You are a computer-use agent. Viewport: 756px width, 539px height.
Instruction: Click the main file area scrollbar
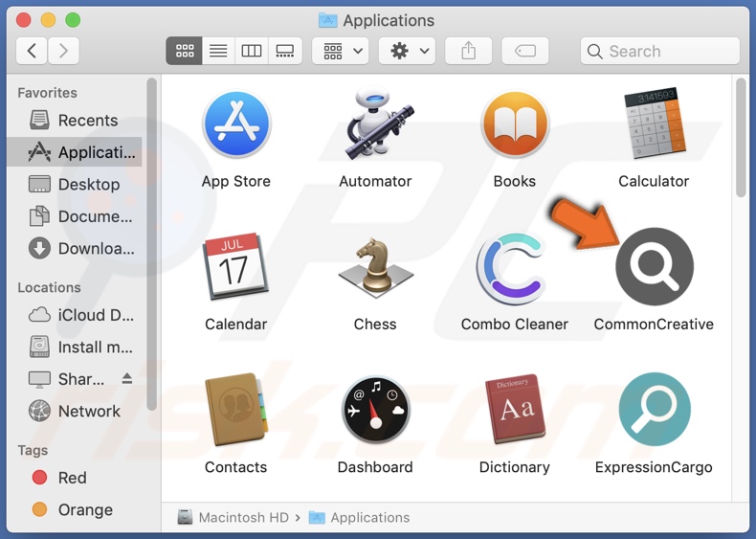pyautogui.click(x=741, y=138)
